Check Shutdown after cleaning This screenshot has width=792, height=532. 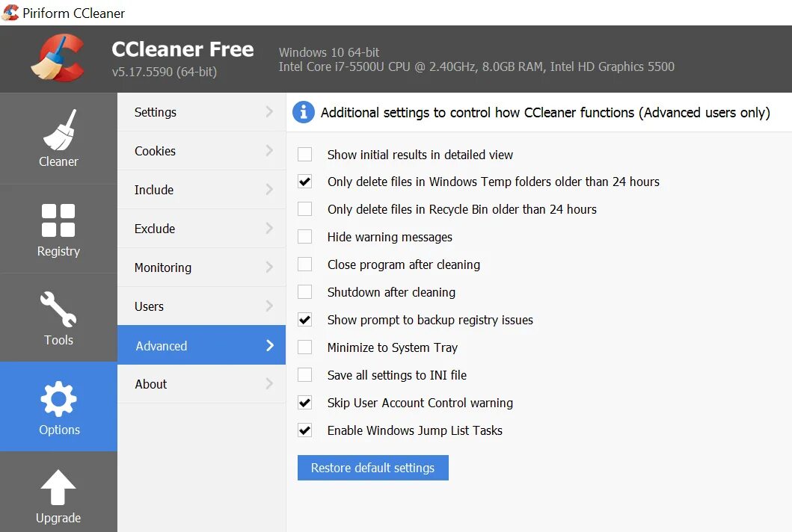[304, 292]
